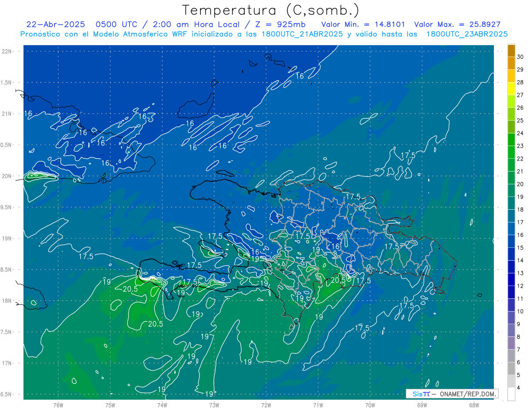This screenshot has width=532, height=411.
Task: Click the dark orange top segment of color scale
Action: point(511,51)
